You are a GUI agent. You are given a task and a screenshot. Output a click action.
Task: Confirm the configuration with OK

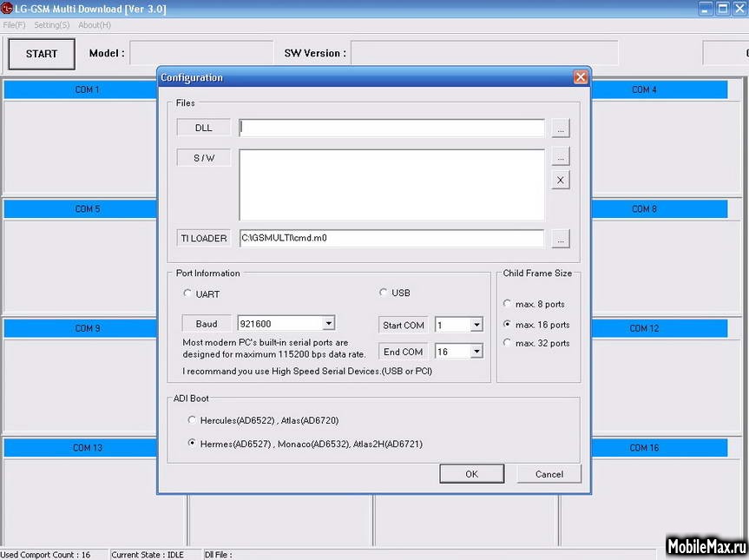pos(471,473)
